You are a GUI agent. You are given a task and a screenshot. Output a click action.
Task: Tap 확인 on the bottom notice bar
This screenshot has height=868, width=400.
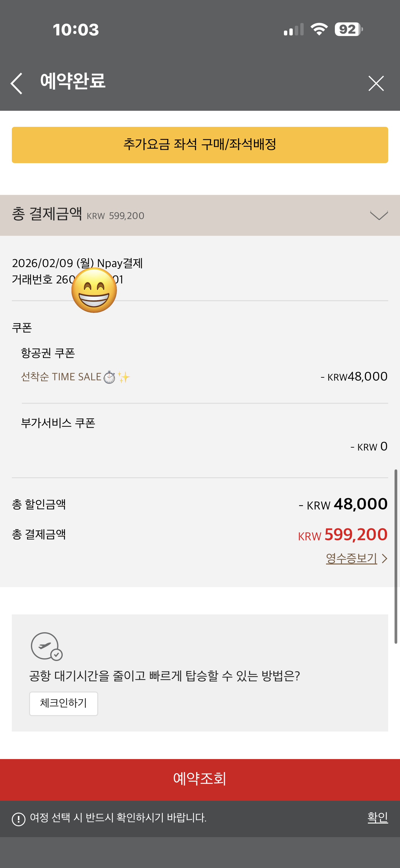pyautogui.click(x=377, y=817)
